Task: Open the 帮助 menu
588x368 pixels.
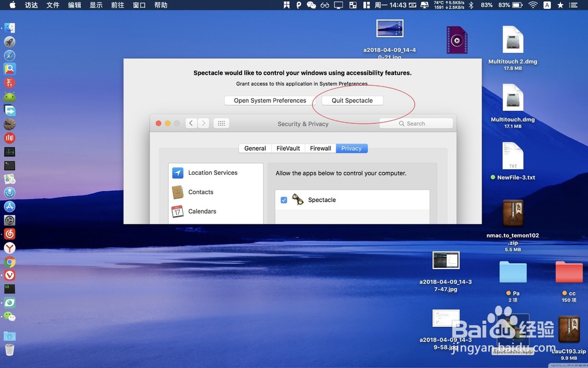Action: [x=161, y=5]
